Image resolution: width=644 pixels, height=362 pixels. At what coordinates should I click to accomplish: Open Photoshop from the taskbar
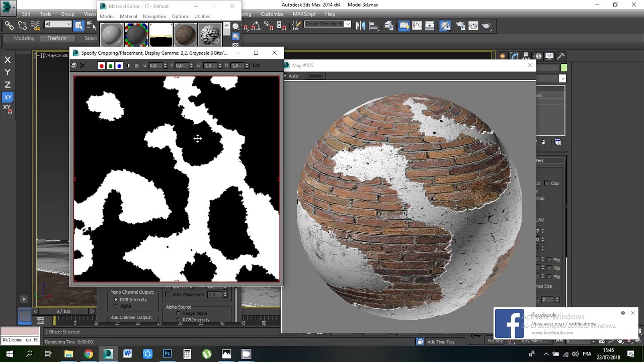coord(167,354)
